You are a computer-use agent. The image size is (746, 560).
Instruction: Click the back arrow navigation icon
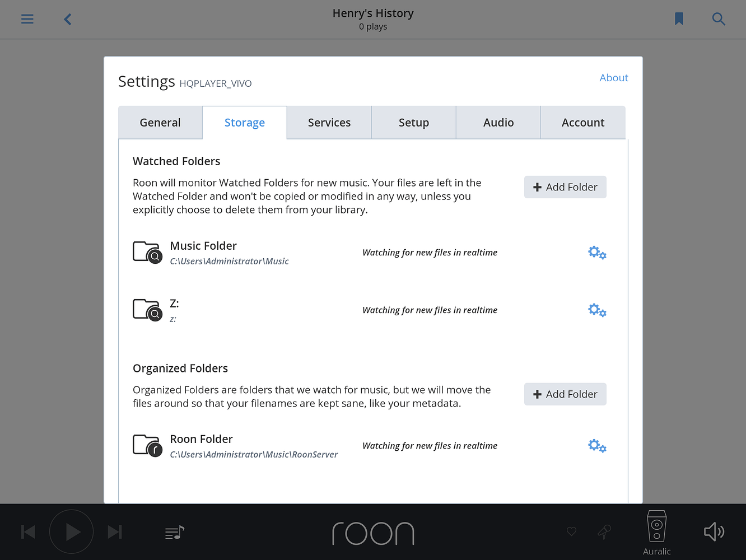tap(67, 18)
